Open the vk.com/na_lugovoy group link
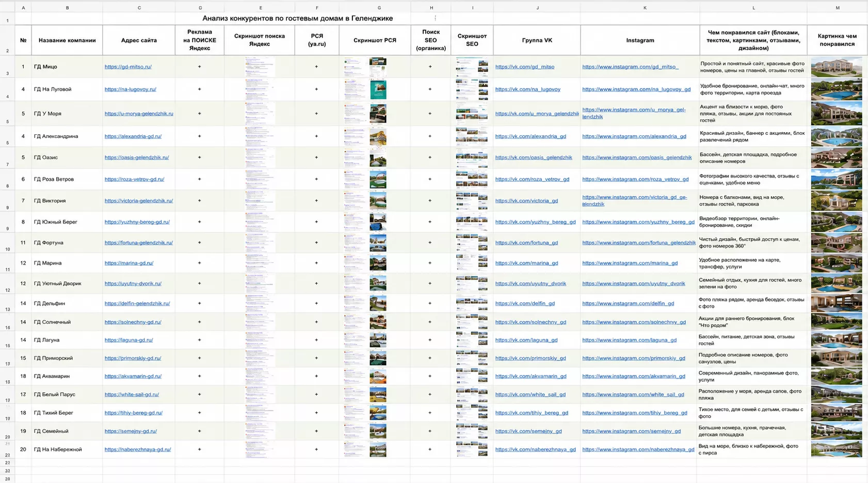Screen dimensions: 868x483 click(527, 89)
